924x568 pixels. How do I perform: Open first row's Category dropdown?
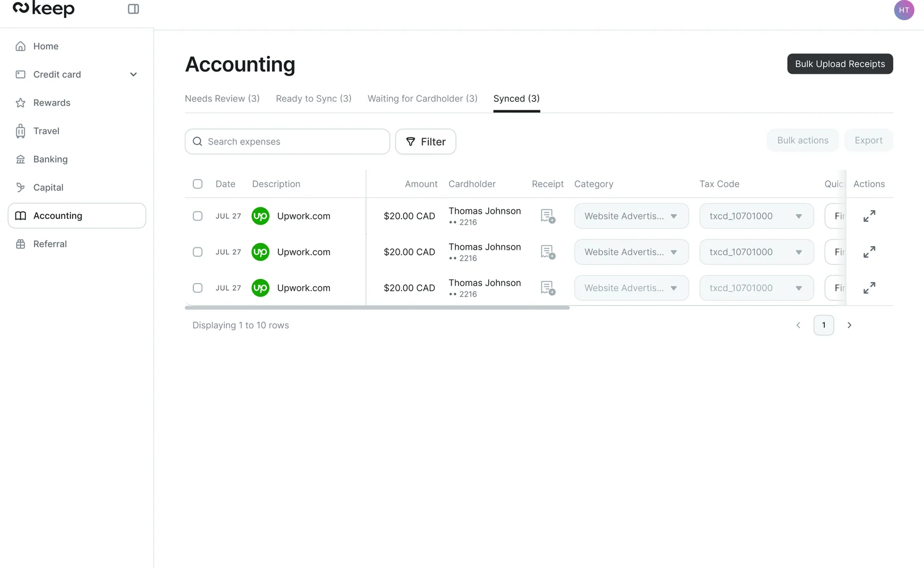(x=631, y=216)
